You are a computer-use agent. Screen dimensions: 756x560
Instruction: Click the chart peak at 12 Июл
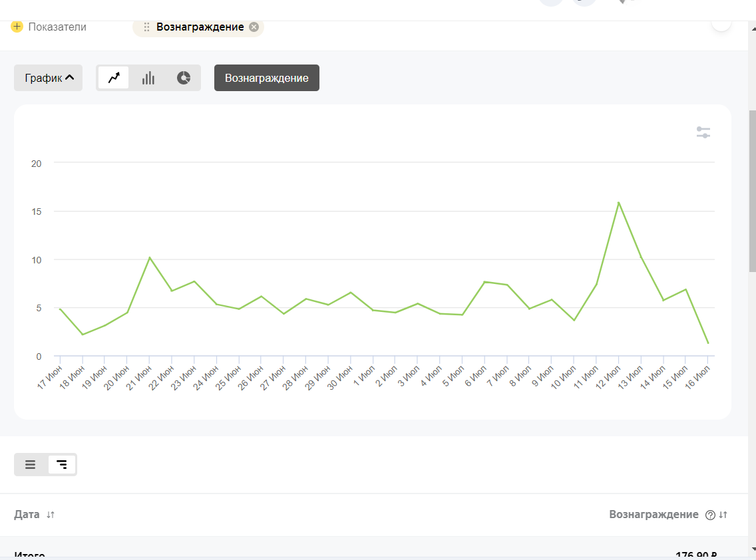(x=619, y=202)
